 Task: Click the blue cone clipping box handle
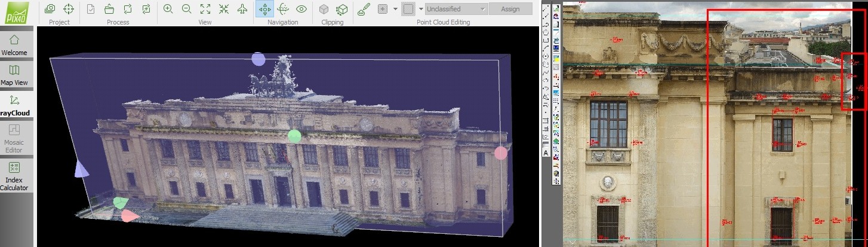[x=81, y=169]
